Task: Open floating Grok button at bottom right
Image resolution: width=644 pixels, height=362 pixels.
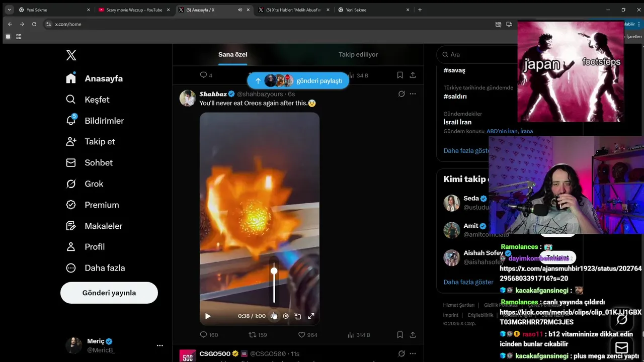Action: (622, 319)
